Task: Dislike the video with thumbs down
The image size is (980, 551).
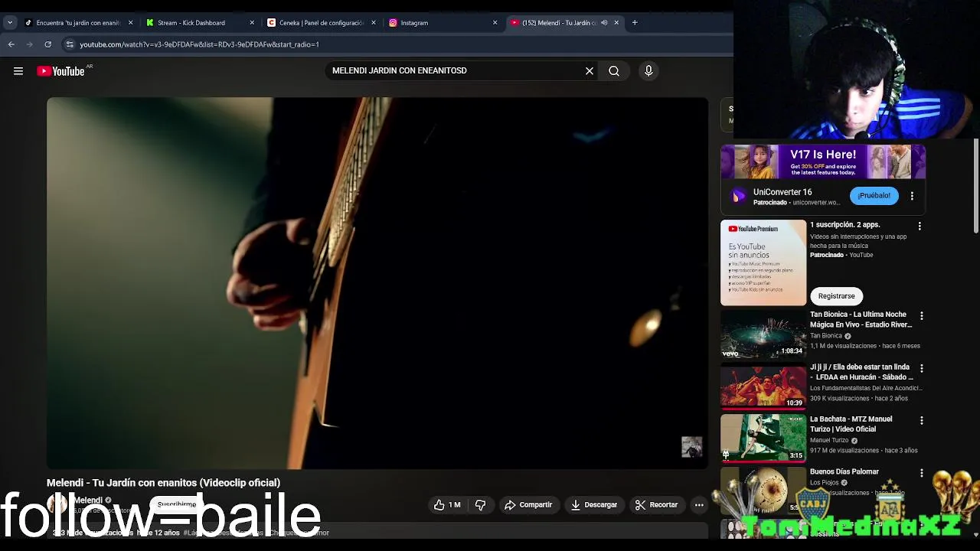Action: point(480,505)
